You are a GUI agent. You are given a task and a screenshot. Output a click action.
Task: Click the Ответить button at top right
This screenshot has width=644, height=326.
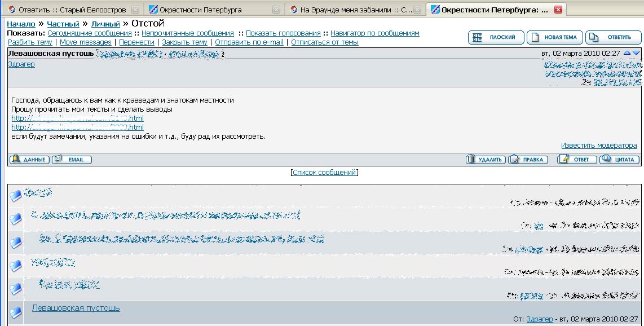click(x=613, y=38)
